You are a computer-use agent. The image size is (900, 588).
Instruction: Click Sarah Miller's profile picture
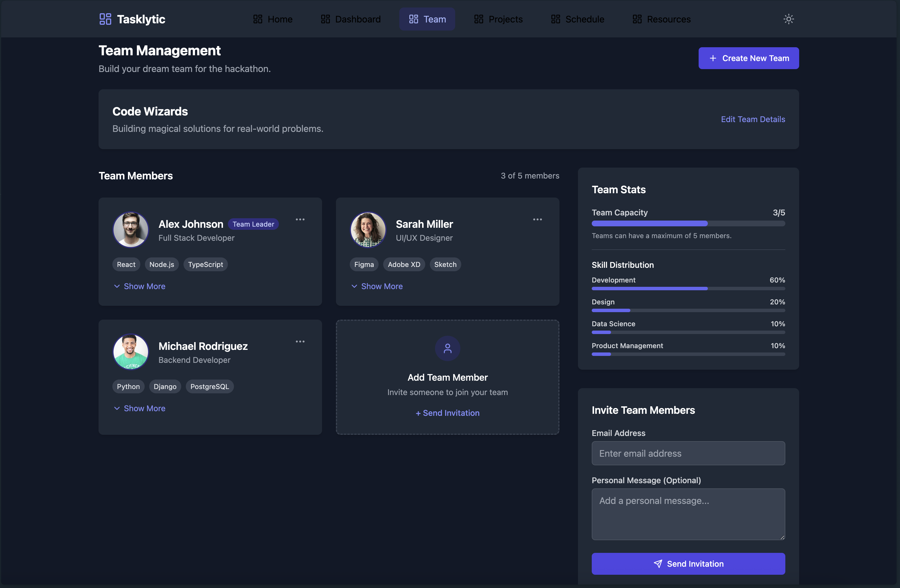click(368, 230)
